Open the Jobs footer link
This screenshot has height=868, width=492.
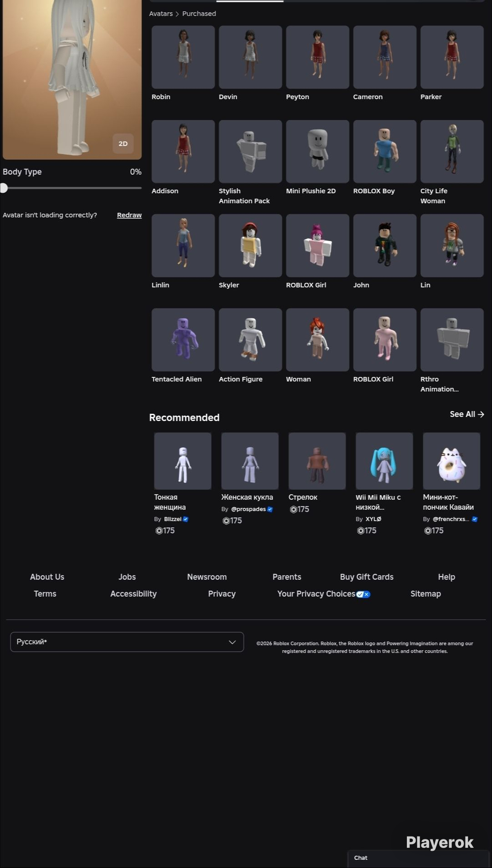pyautogui.click(x=127, y=577)
